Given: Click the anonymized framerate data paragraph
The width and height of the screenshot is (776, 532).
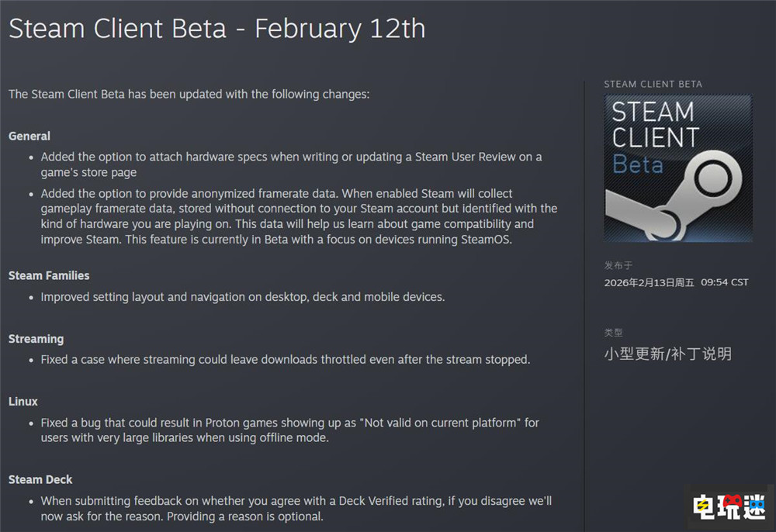Looking at the screenshot, I should [299, 216].
